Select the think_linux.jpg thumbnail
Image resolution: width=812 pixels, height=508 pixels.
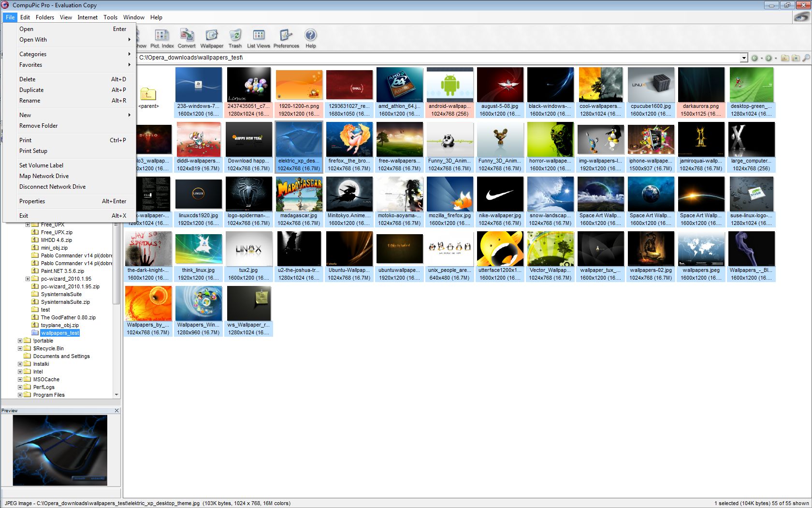point(199,256)
